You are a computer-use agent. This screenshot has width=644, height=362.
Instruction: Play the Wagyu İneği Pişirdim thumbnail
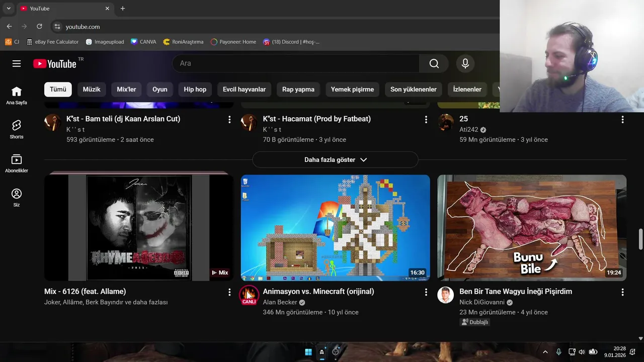(532, 227)
